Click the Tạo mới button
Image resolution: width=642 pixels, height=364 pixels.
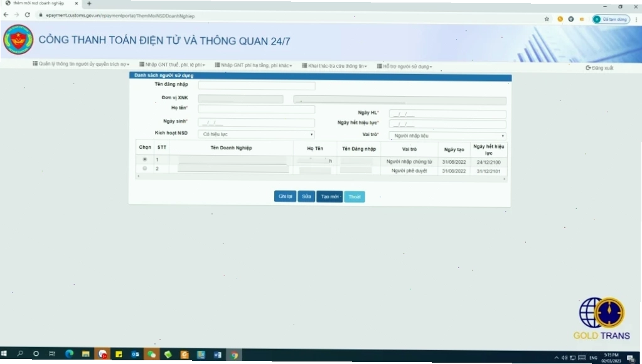pos(329,197)
